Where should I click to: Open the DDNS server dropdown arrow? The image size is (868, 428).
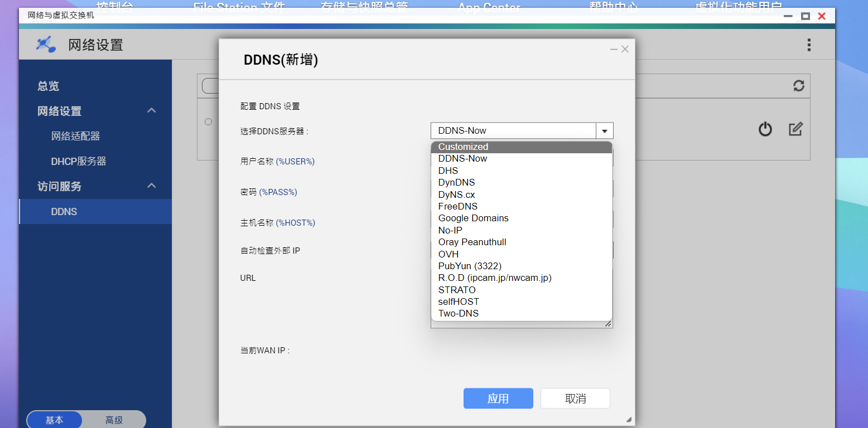pyautogui.click(x=605, y=131)
